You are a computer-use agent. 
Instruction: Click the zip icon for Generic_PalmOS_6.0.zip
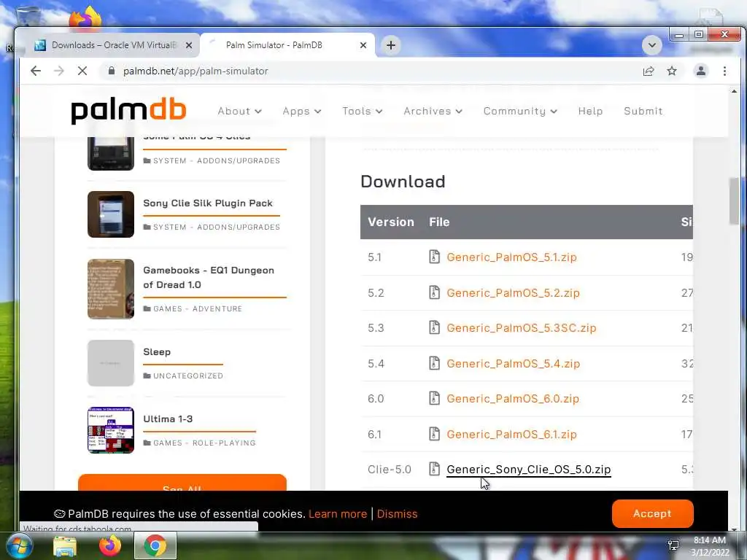click(434, 399)
